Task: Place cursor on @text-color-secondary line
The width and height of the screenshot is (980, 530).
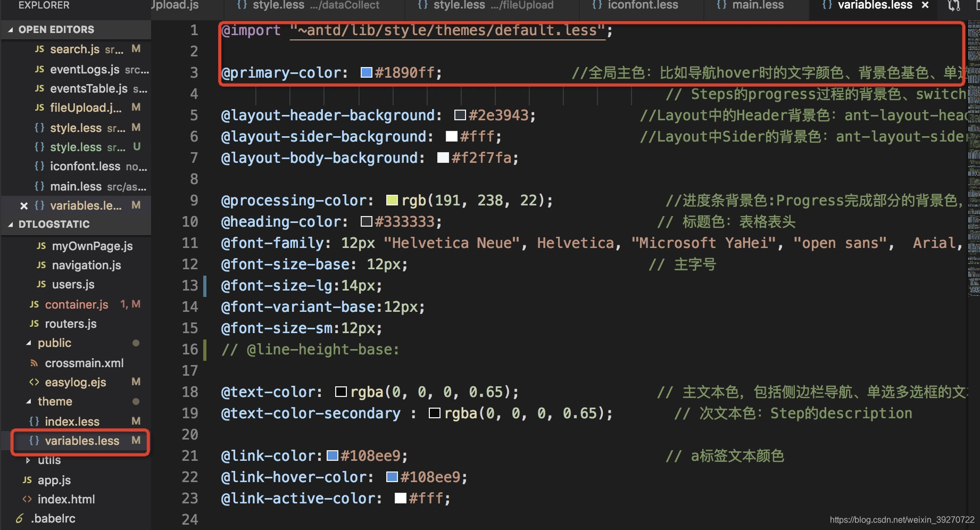Action: pyautogui.click(x=417, y=413)
